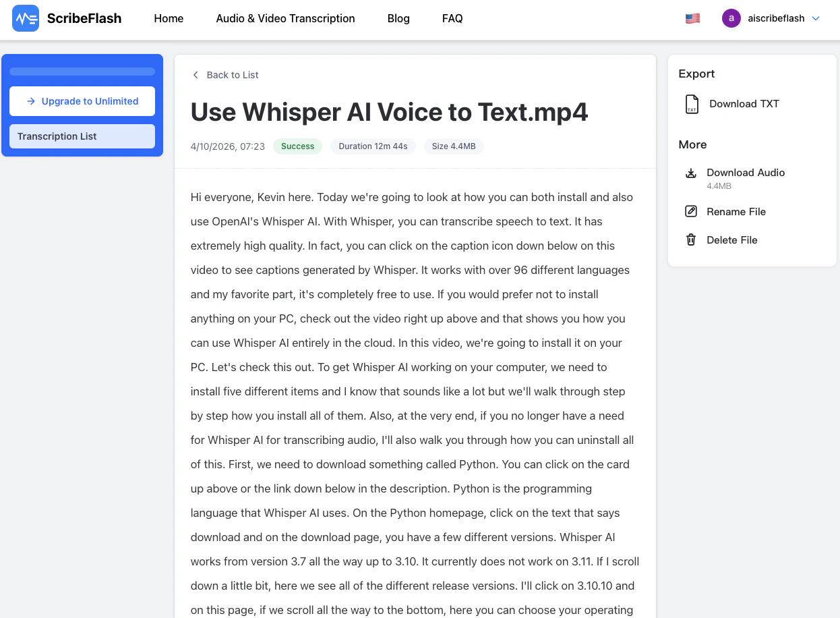Click the sidebar usage progress bar
Screen dimensions: 840x618
(x=82, y=72)
